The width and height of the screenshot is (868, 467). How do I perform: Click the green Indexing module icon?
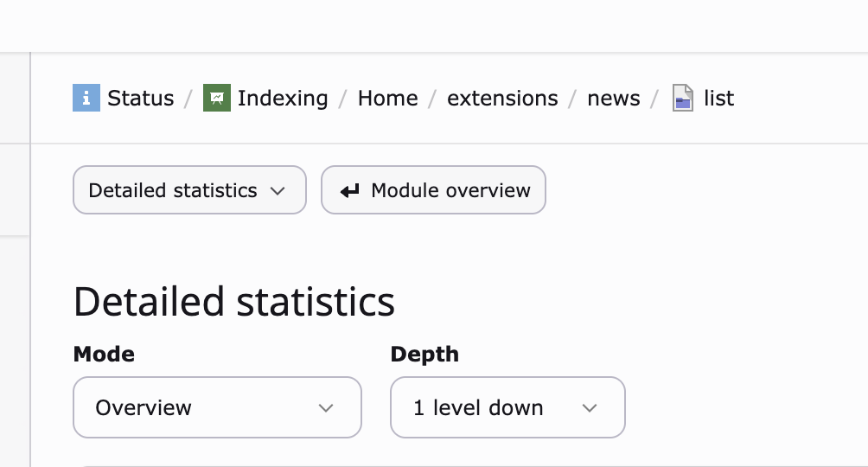point(216,98)
